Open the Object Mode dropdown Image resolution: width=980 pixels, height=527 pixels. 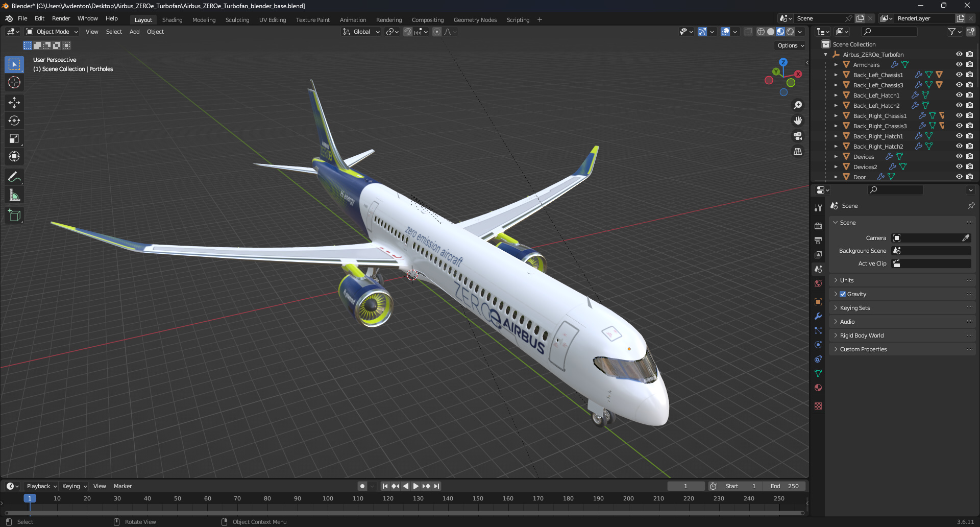coord(52,32)
